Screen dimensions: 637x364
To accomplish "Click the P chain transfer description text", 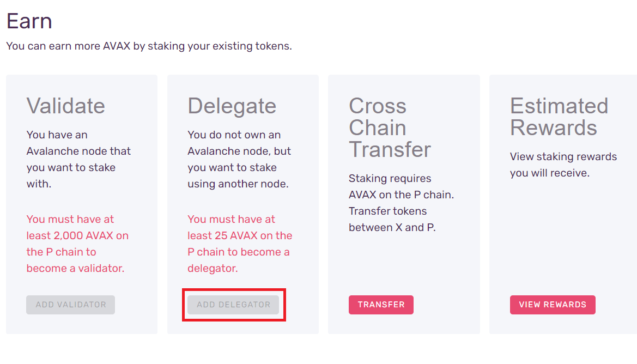I will pyautogui.click(x=402, y=203).
